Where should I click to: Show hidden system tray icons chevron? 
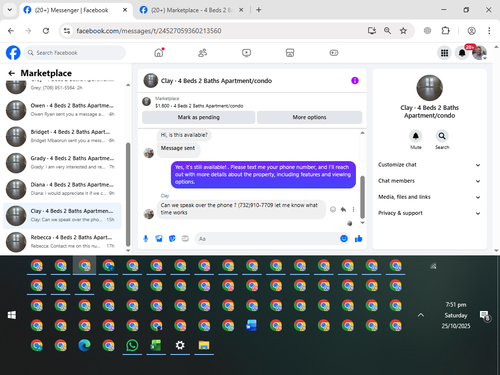[421, 315]
